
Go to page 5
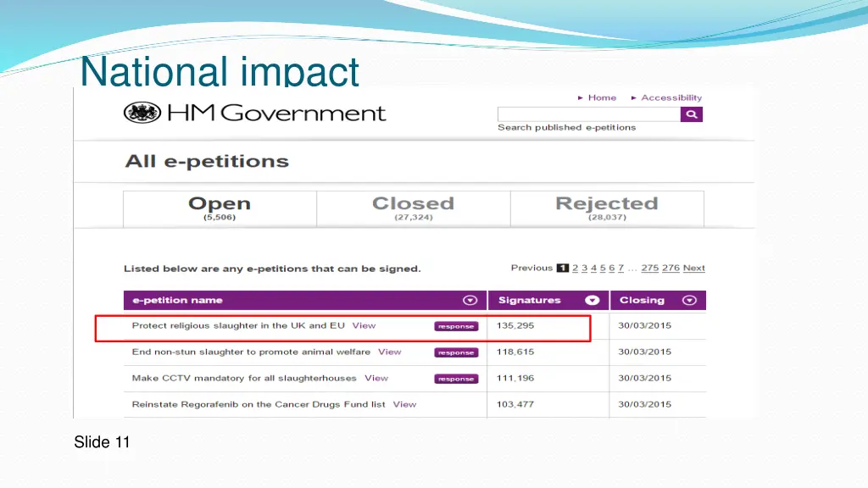click(x=603, y=268)
